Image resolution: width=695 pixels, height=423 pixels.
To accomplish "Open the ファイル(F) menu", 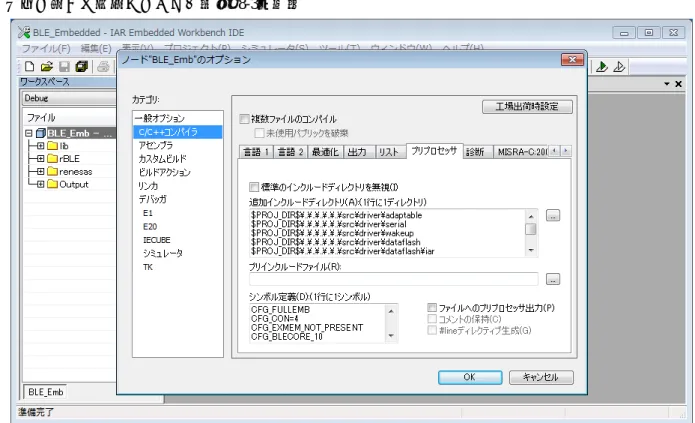I will click(46, 48).
